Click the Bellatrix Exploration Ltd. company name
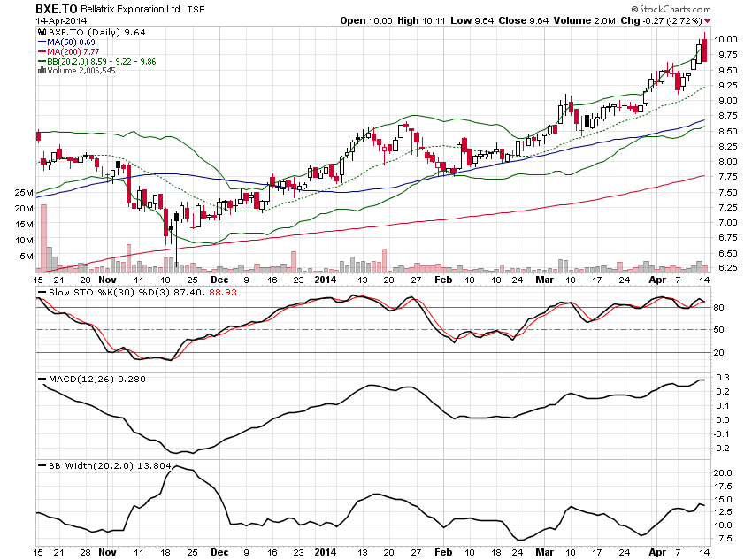The image size is (752, 560). [x=132, y=9]
